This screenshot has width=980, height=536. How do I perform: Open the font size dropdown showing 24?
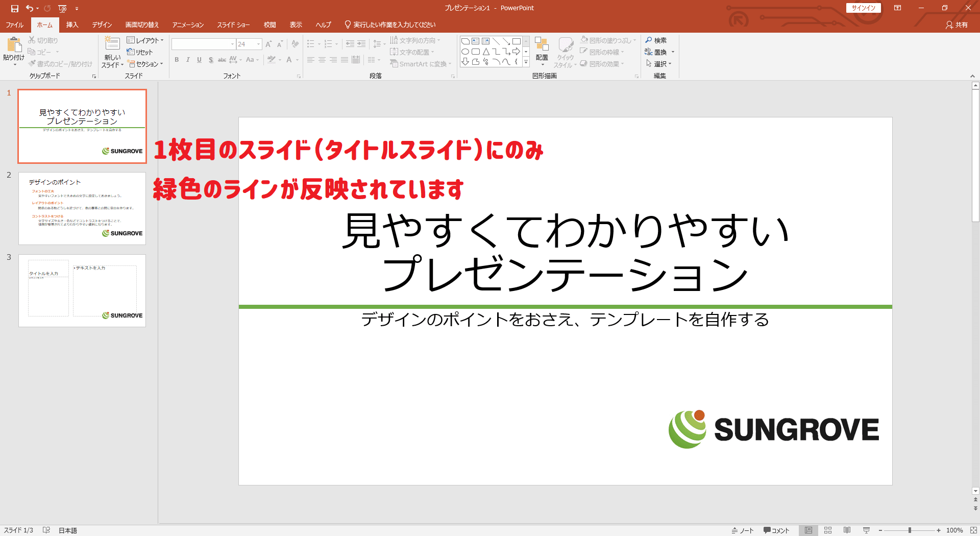pyautogui.click(x=258, y=44)
